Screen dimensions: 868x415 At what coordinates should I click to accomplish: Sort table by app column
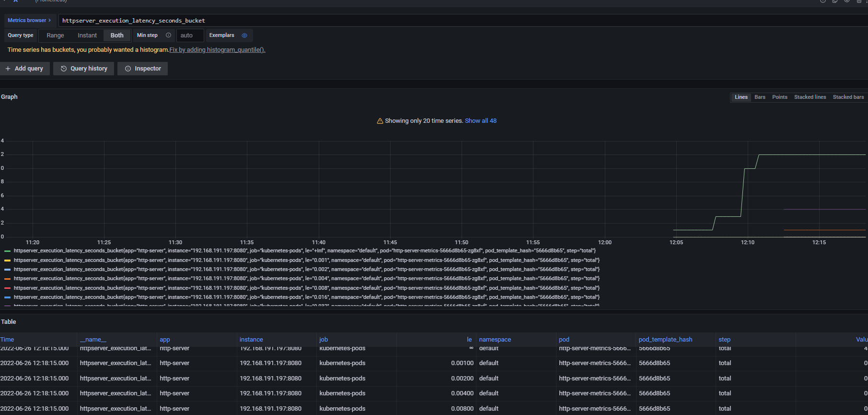[165, 340]
